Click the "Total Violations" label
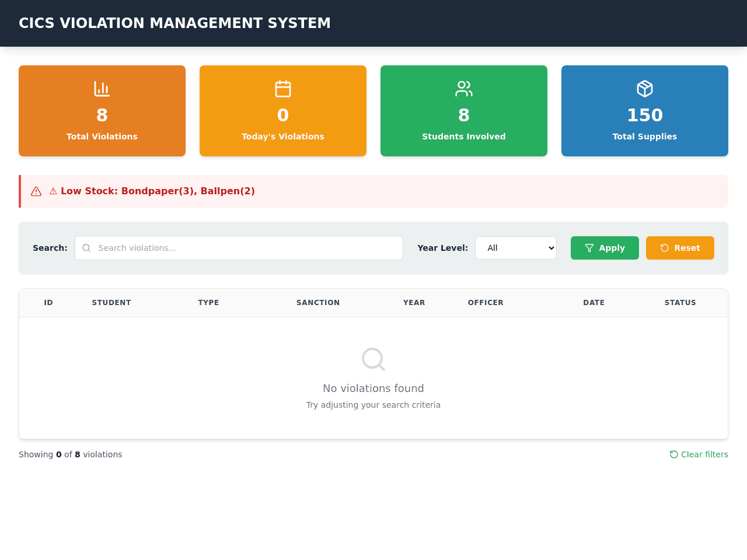 [x=102, y=136]
